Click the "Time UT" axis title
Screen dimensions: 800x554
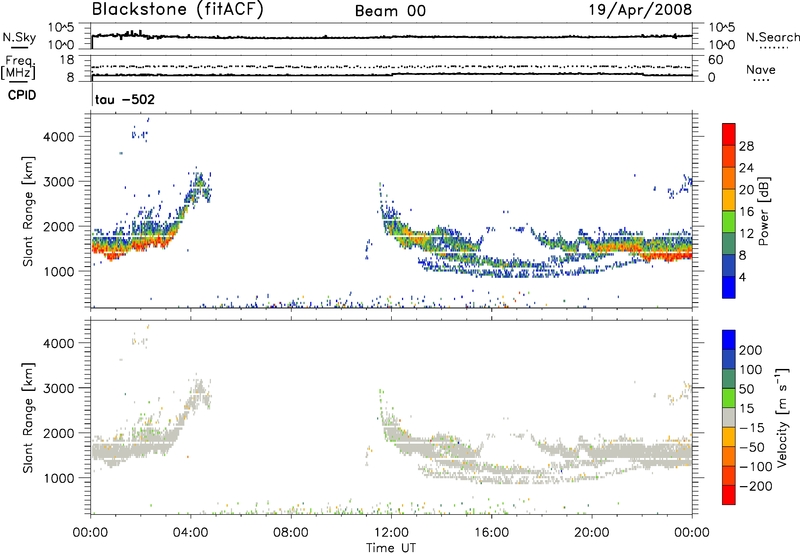click(x=391, y=547)
